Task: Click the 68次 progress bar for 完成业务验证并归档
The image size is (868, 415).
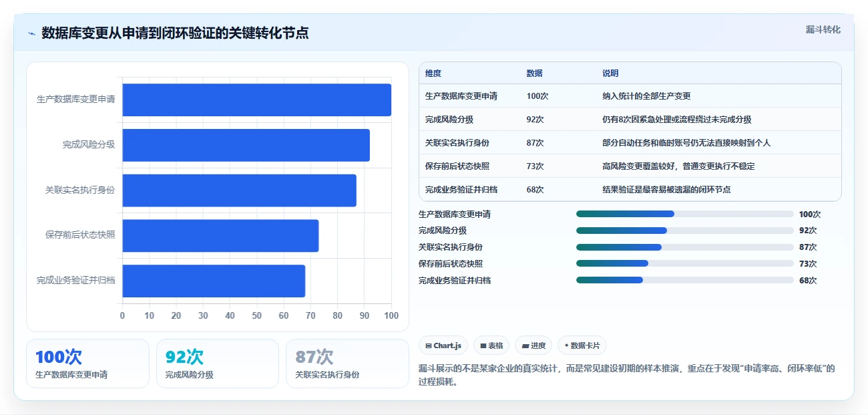Action: (x=684, y=281)
